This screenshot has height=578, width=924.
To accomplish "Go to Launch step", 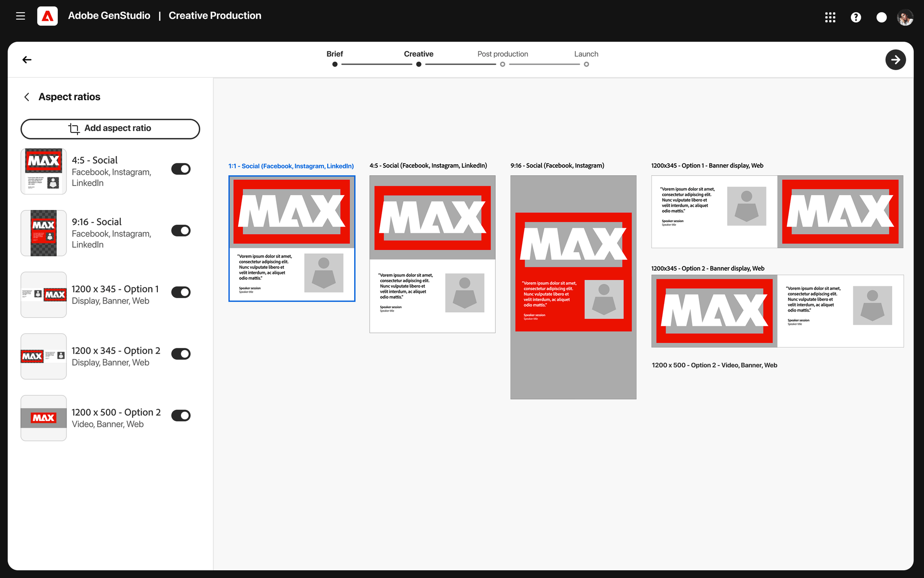I will coord(586,54).
